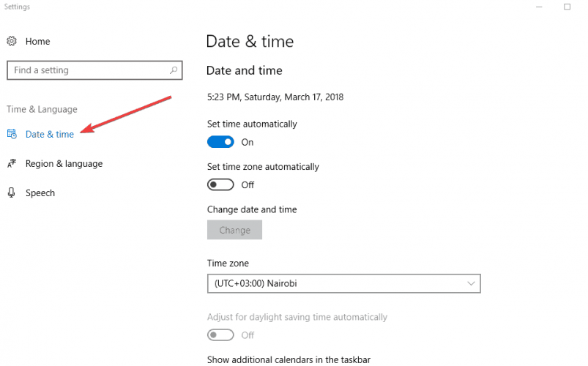Screen dimensions: 588x366
Task: Open Speech settings
Action: (40, 193)
